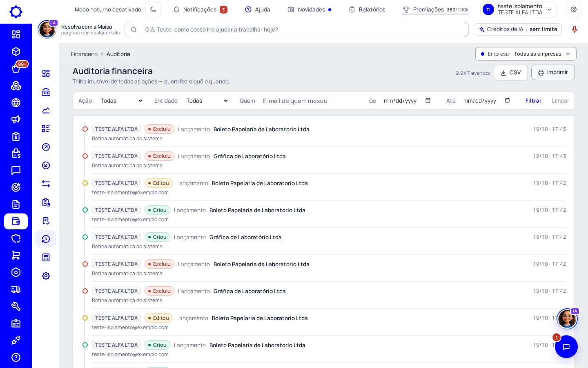Open the Entidade filter dropdown
Image resolution: width=588 pixels, height=368 pixels.
pyautogui.click(x=207, y=101)
